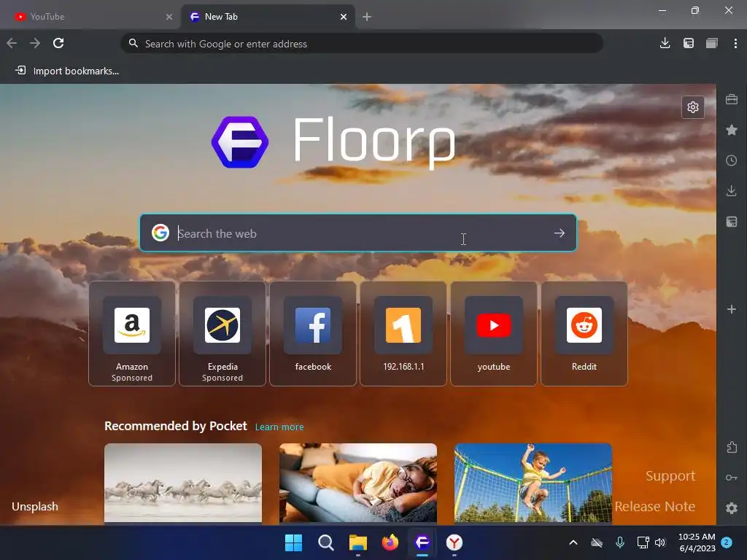
Task: Open the Notes sidebar panel icon
Action: (732, 222)
